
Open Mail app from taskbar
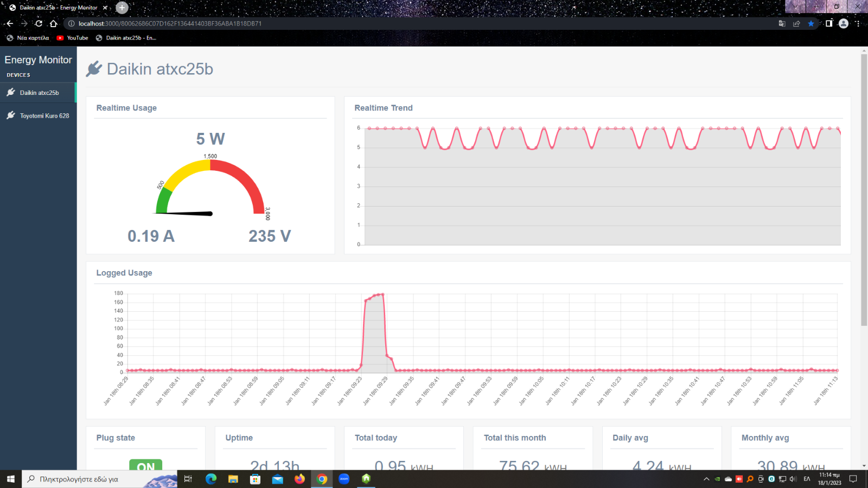[278, 479]
